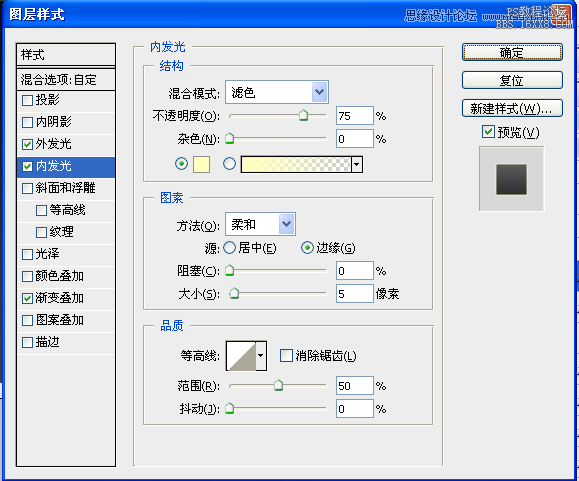
Task: Enable the 等高线 sub-option checkbox
Action: click(41, 210)
